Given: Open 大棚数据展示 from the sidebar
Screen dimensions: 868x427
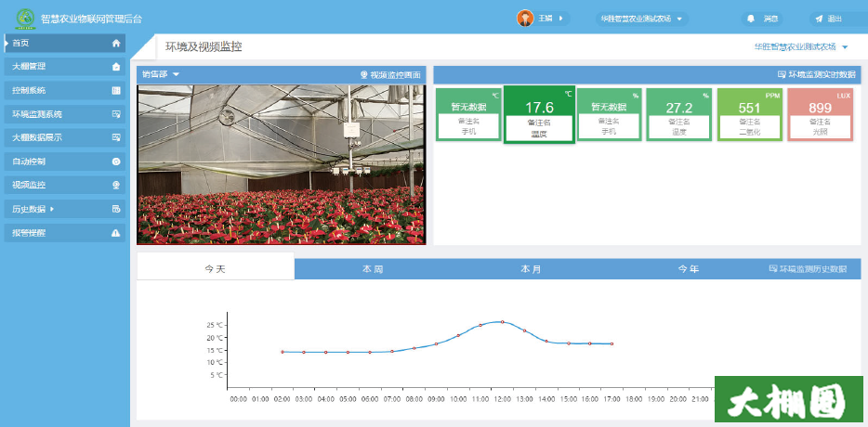Looking at the screenshot, I should click(x=65, y=137).
